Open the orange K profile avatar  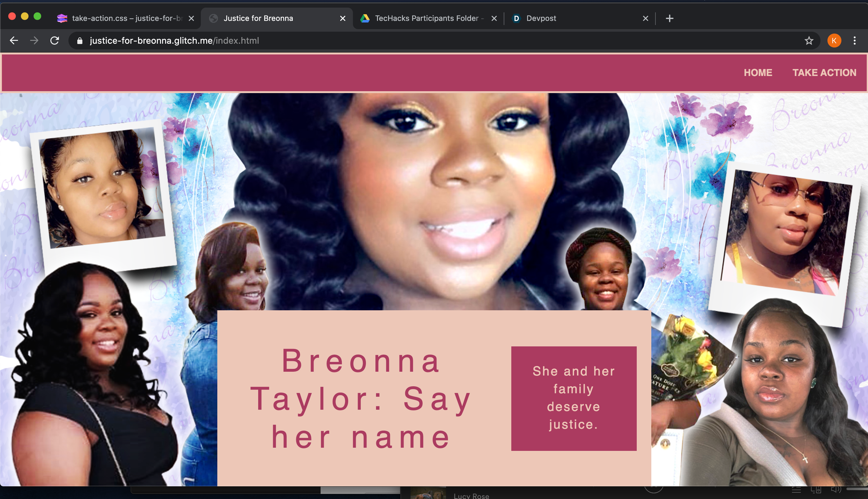pyautogui.click(x=834, y=41)
